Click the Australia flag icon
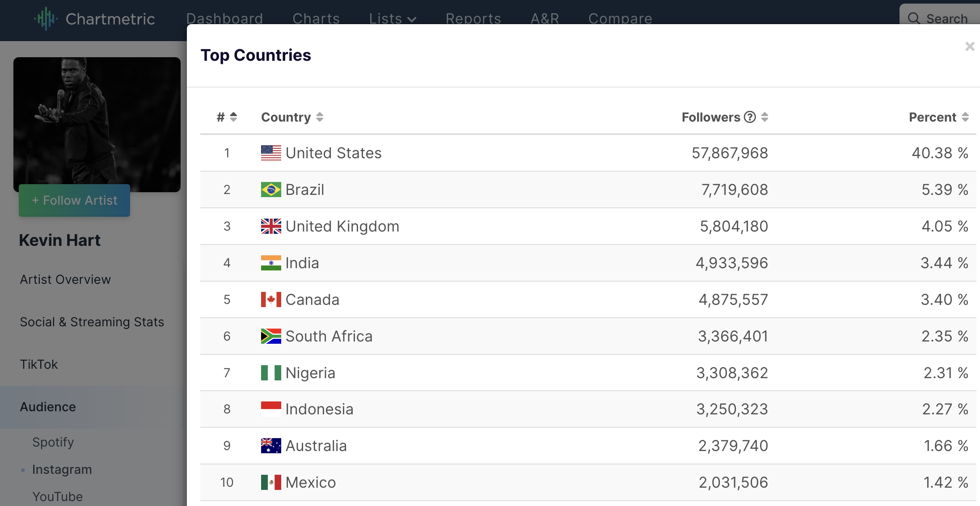Screen dimensions: 980x506 [271, 446]
